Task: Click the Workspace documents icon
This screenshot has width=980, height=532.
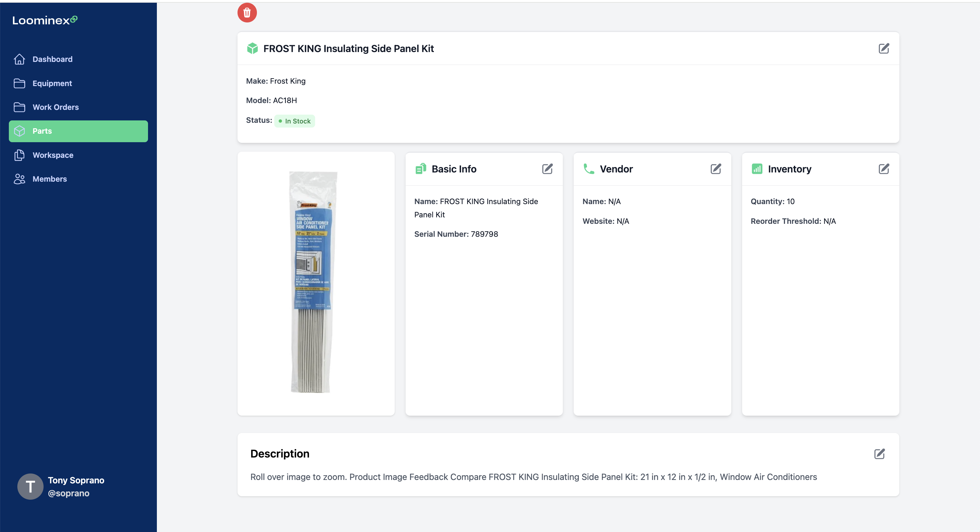Action: pos(19,155)
